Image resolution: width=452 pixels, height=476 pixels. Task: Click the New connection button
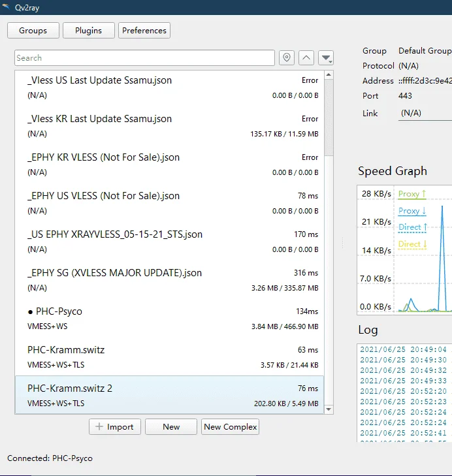click(171, 427)
